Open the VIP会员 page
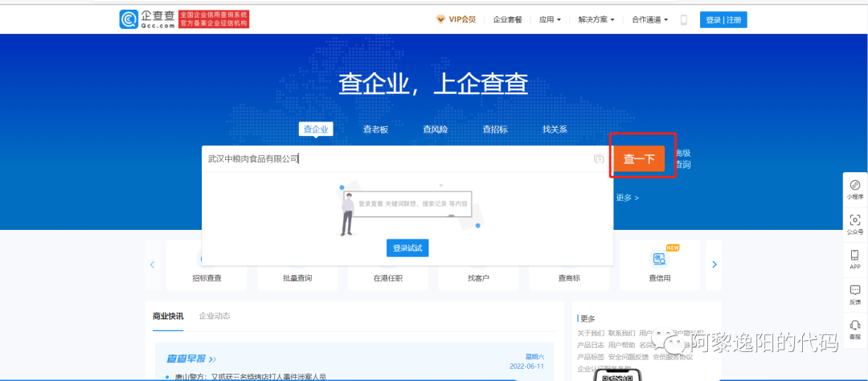The height and width of the screenshot is (381, 868). click(457, 20)
